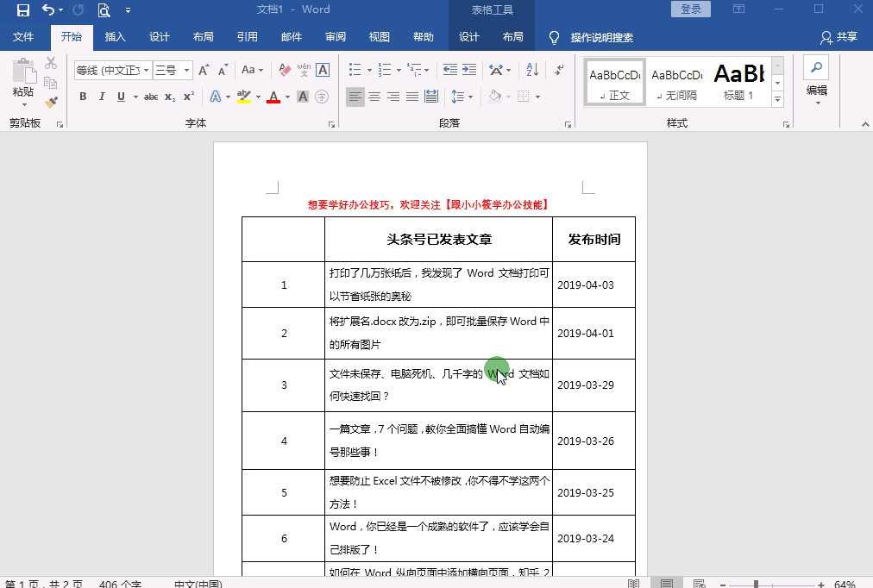The height and width of the screenshot is (588, 873).
Task: Apply the 正文 style
Action: click(x=615, y=82)
